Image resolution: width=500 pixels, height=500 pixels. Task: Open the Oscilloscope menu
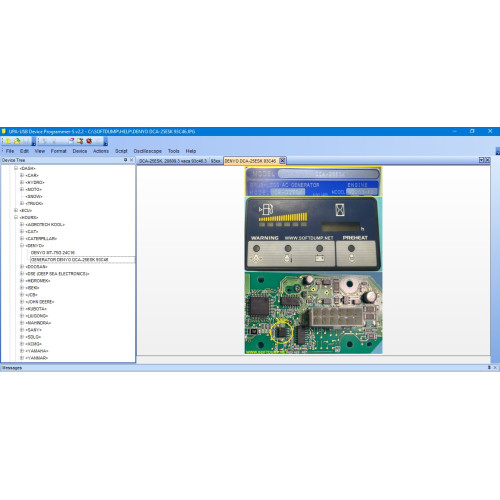(147, 151)
